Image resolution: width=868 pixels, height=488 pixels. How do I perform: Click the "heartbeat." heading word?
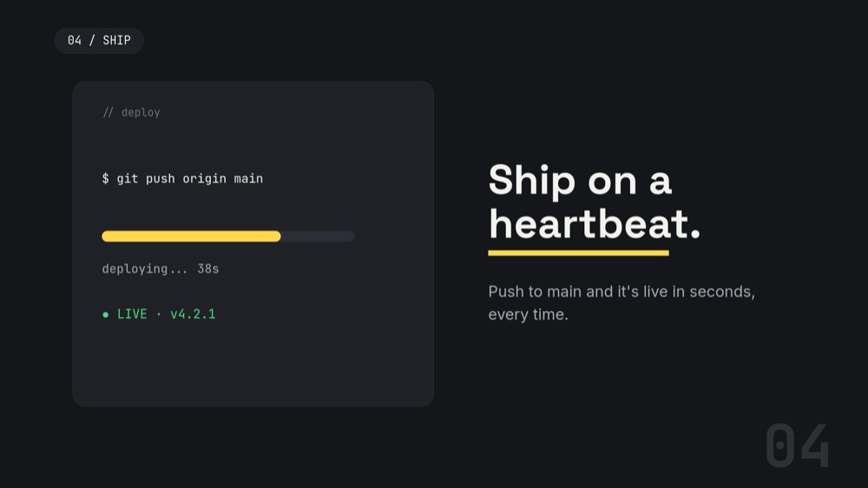tap(595, 224)
